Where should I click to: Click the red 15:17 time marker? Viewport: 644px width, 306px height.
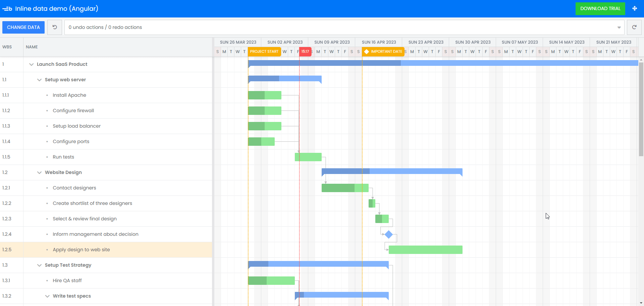coord(305,52)
